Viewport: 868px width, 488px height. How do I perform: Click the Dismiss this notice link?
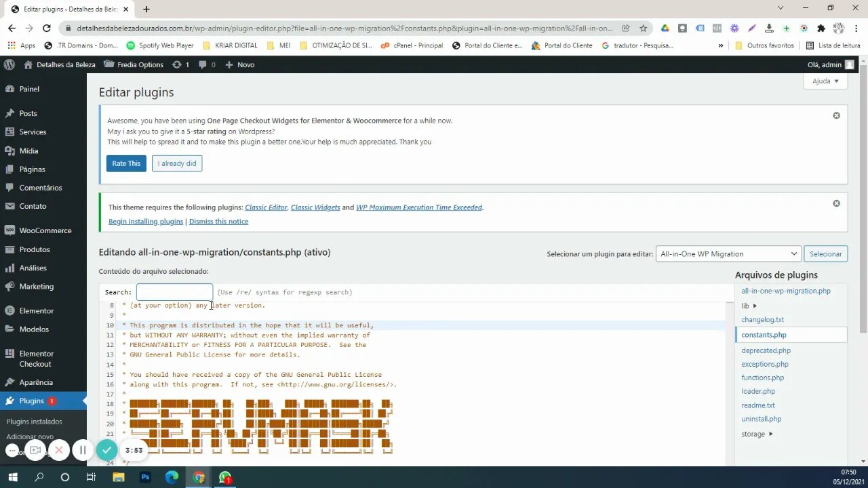pos(218,222)
